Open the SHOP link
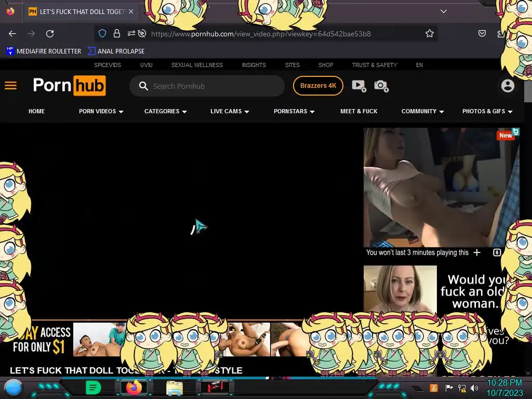 click(x=326, y=65)
